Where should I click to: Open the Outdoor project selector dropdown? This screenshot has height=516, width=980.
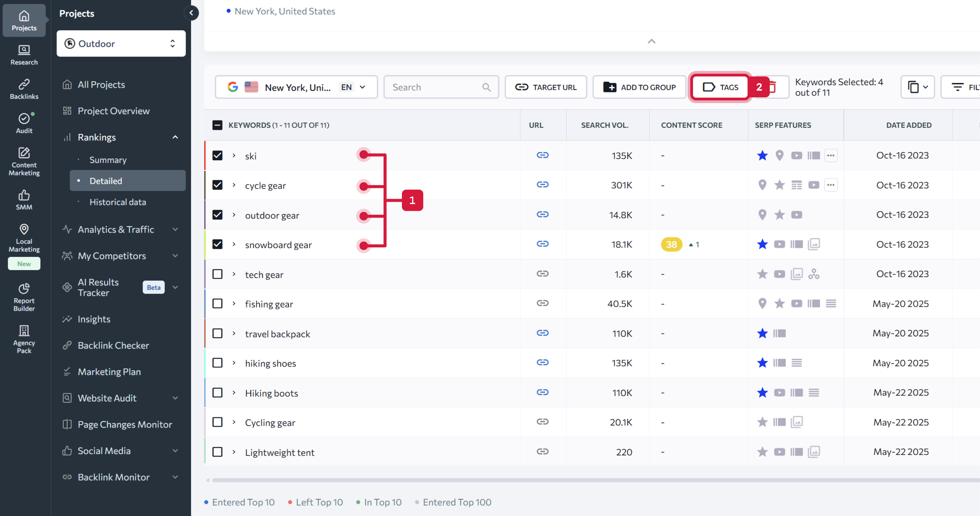121,44
